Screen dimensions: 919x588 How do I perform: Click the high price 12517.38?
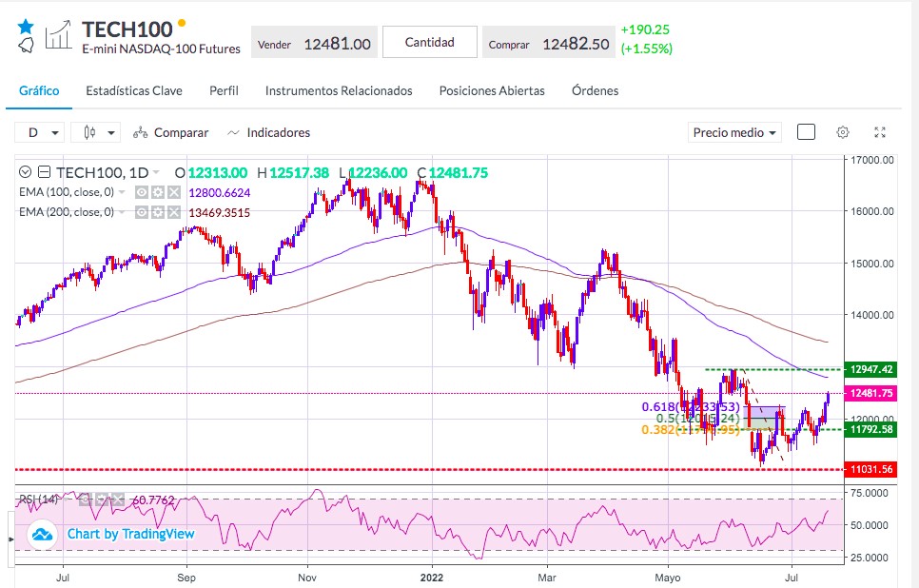tap(300, 173)
